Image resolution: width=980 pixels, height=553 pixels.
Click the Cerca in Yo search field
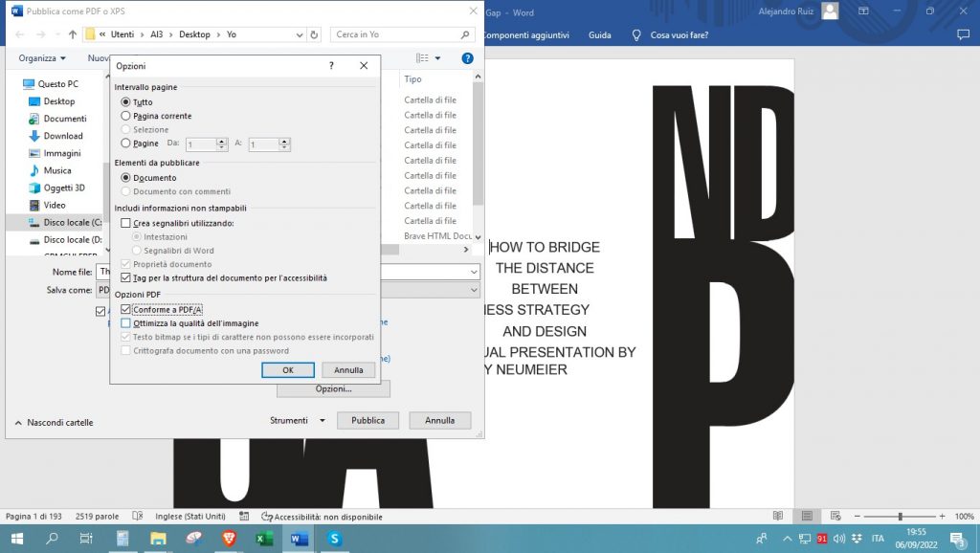(394, 34)
